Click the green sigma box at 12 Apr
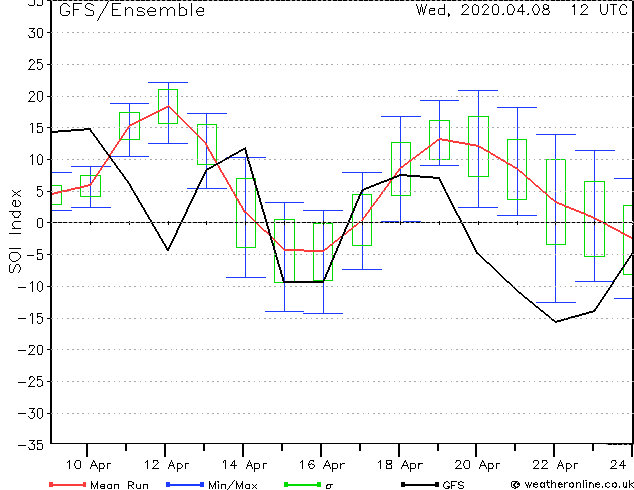634x490 pixels. (x=168, y=106)
